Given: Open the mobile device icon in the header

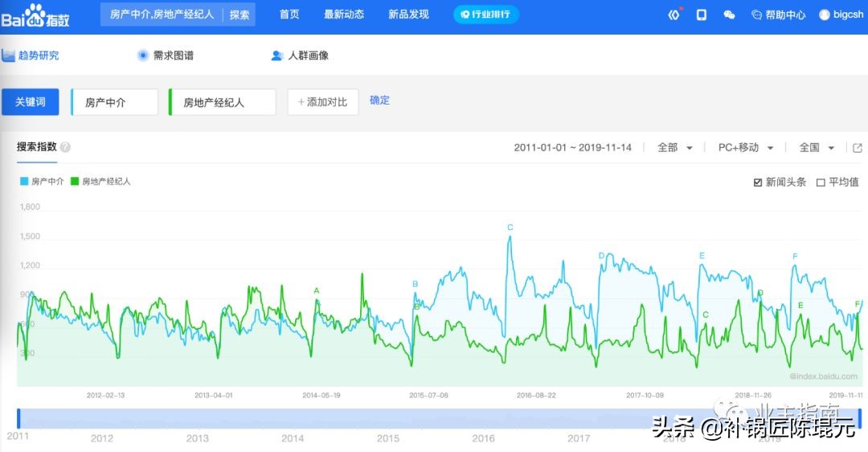Looking at the screenshot, I should [702, 15].
